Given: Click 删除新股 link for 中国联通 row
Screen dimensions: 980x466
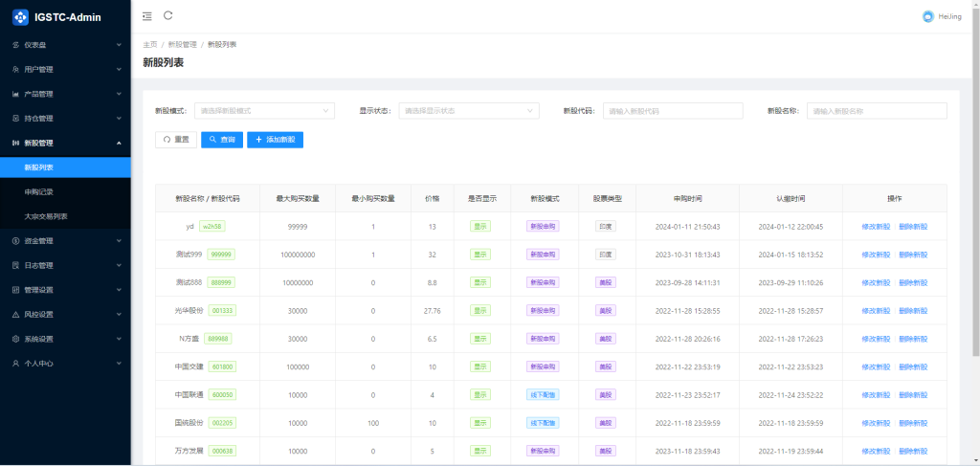Looking at the screenshot, I should point(913,395).
